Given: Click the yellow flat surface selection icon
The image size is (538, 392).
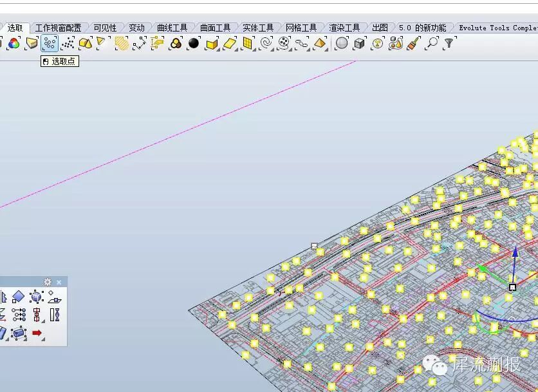Looking at the screenshot, I should pyautogui.click(x=230, y=44).
